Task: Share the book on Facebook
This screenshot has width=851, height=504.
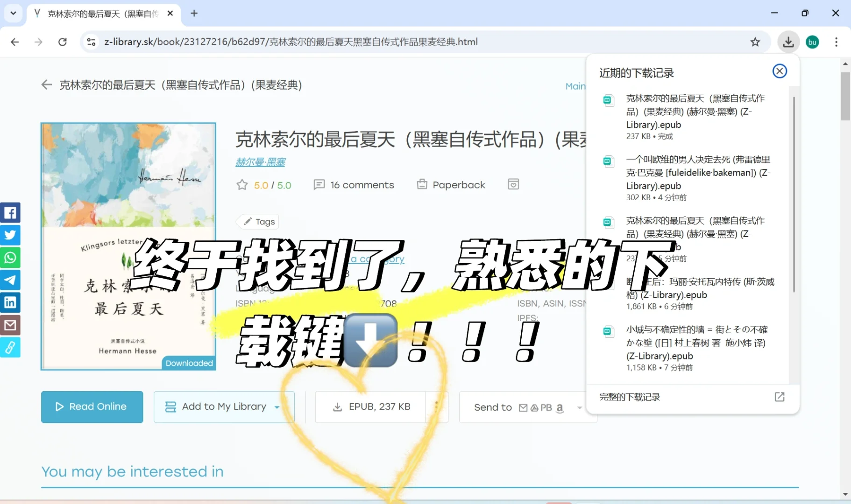Action: 10,213
